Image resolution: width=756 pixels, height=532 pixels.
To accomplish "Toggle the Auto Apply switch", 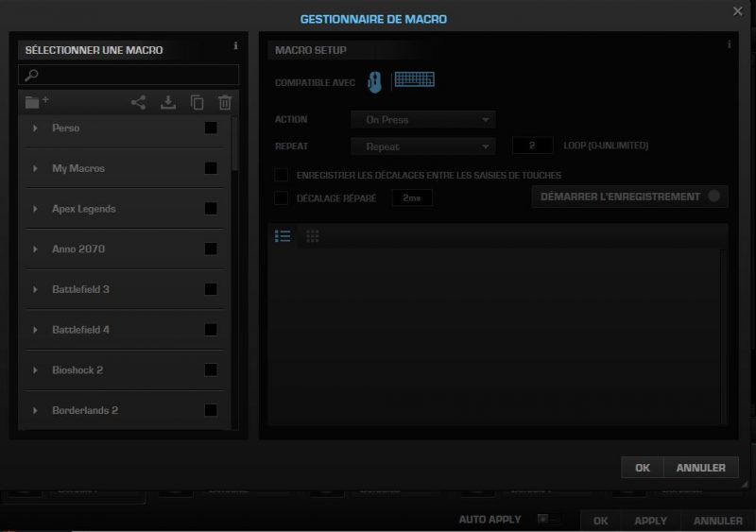I will click(548, 519).
